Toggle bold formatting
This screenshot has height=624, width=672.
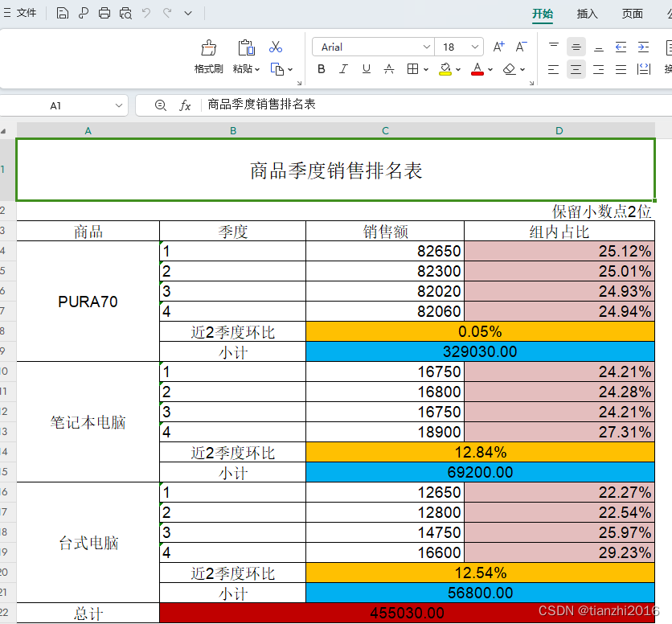coord(322,69)
